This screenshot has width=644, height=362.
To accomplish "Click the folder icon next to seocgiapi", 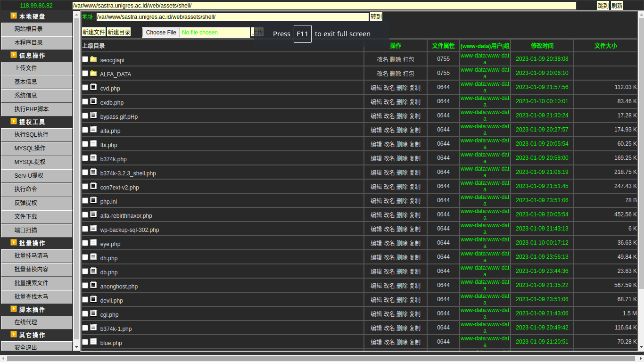I will pos(93,59).
